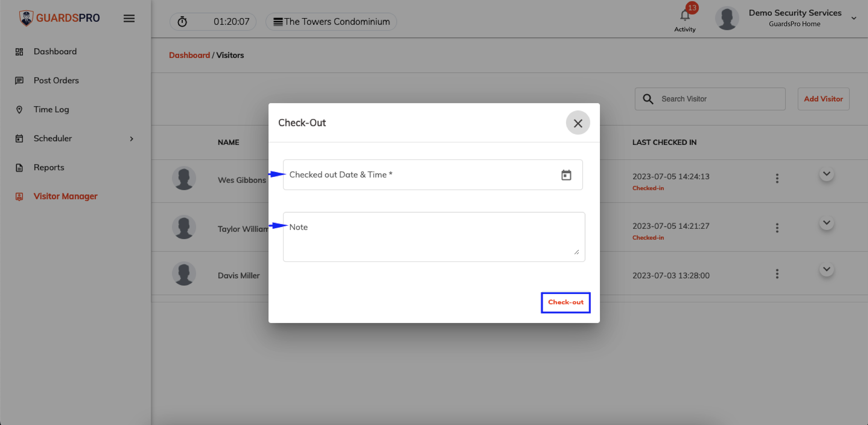Open more options for Wes Gibbons
Image resolution: width=868 pixels, height=425 pixels.
coord(777,178)
